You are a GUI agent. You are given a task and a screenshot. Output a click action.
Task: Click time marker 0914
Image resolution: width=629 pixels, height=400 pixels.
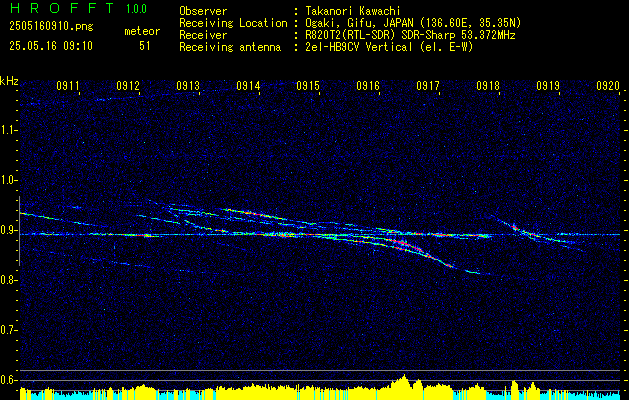point(248,85)
